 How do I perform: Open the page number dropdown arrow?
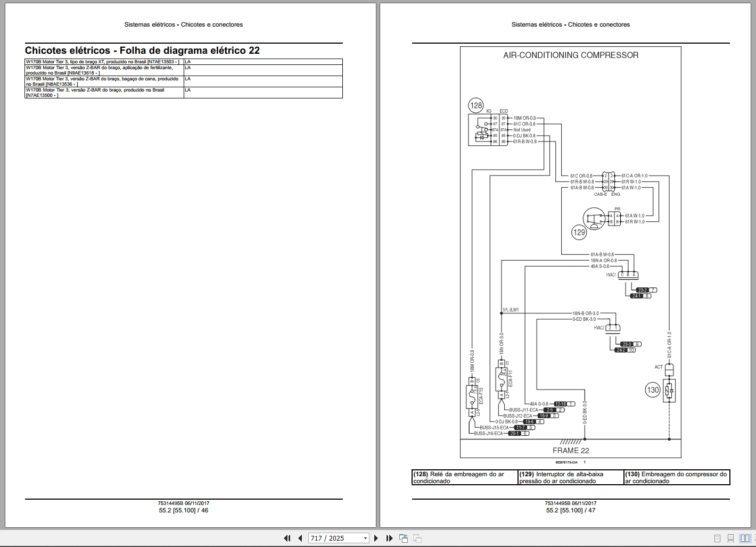click(365, 538)
